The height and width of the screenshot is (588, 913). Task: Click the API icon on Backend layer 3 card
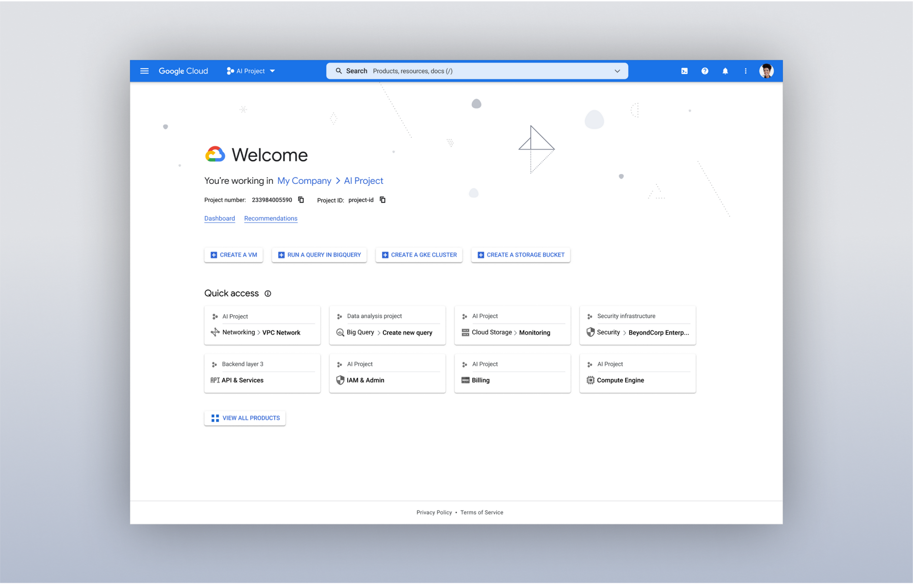pyautogui.click(x=215, y=380)
